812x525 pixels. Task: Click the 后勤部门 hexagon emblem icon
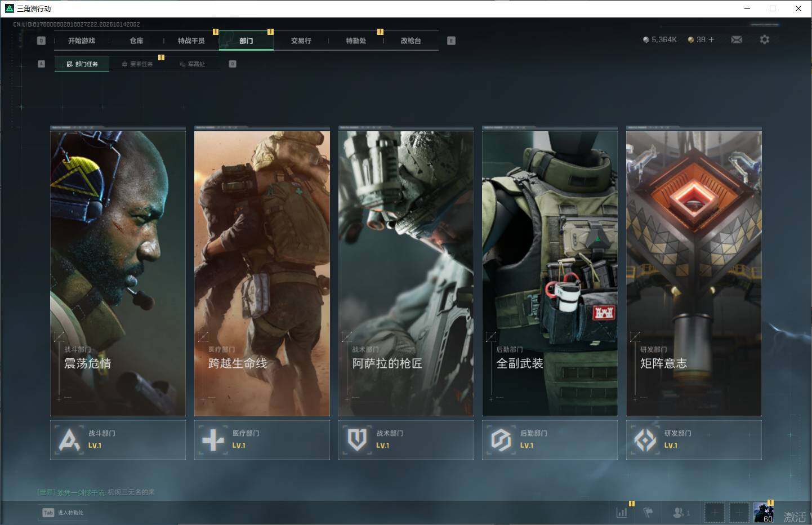point(501,440)
